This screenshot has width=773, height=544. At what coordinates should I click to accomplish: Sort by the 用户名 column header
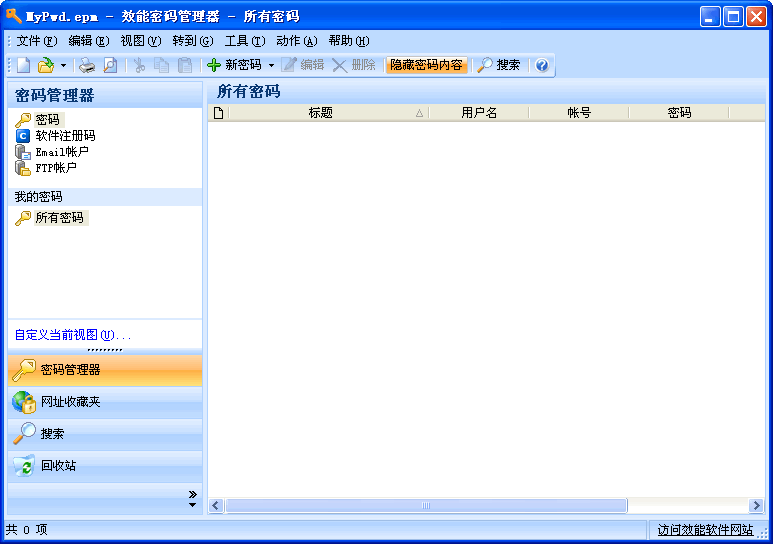click(479, 113)
